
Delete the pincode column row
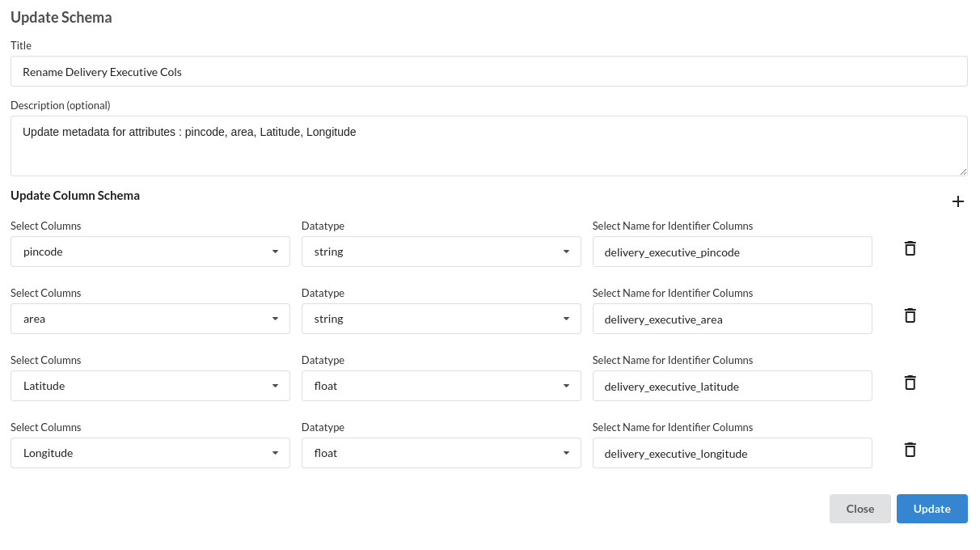tap(910, 248)
